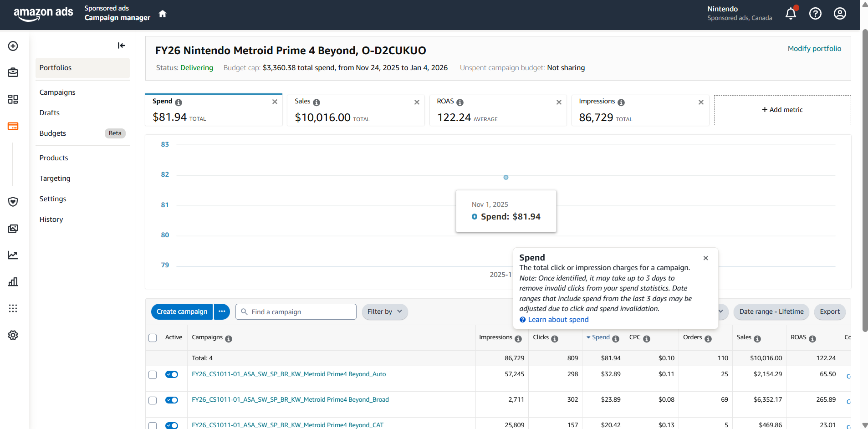Click the plus create icon in left rail
868x429 pixels.
point(13,46)
